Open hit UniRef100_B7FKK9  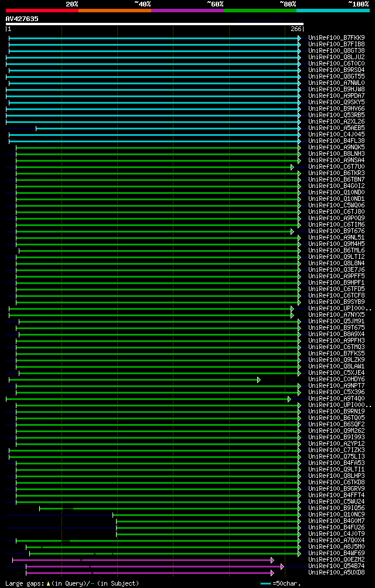click(336, 38)
